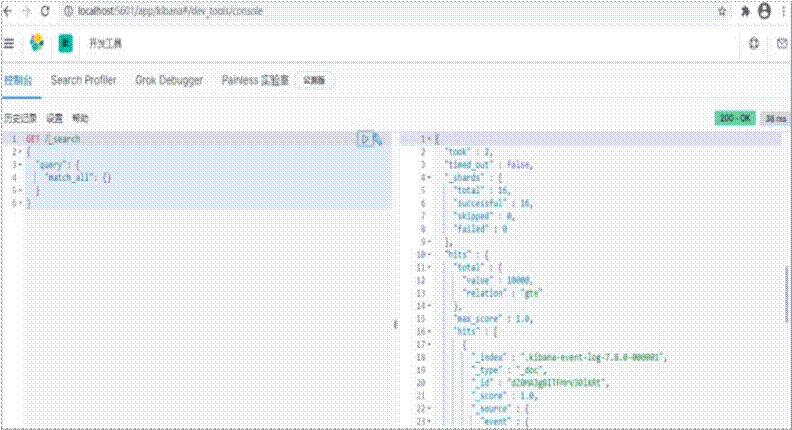The width and height of the screenshot is (792, 430).
Task: Click the Elastic logo
Action: (37, 43)
